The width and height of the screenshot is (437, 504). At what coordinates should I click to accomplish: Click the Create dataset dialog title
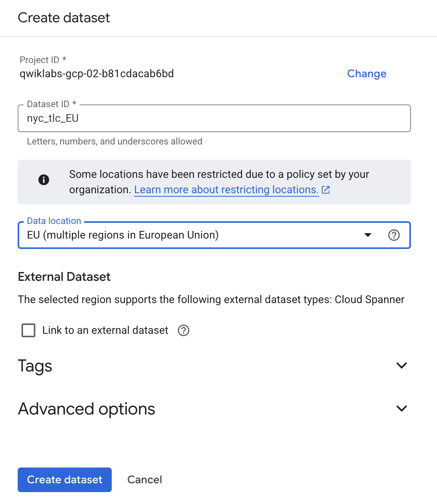click(x=63, y=18)
